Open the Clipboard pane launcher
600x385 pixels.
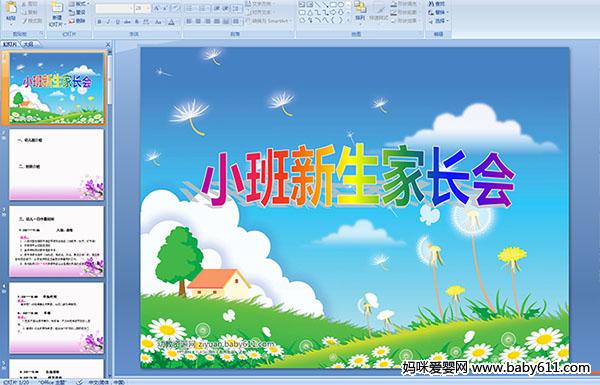(x=41, y=34)
